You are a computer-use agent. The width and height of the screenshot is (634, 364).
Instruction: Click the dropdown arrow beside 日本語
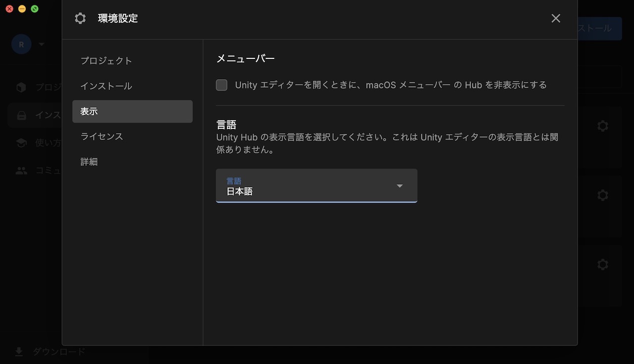click(x=399, y=186)
